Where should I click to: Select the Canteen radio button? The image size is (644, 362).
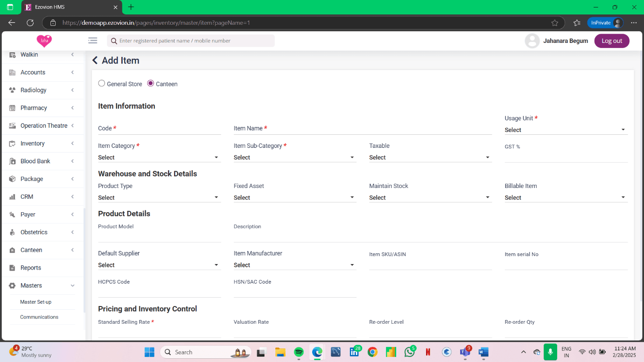pos(151,84)
